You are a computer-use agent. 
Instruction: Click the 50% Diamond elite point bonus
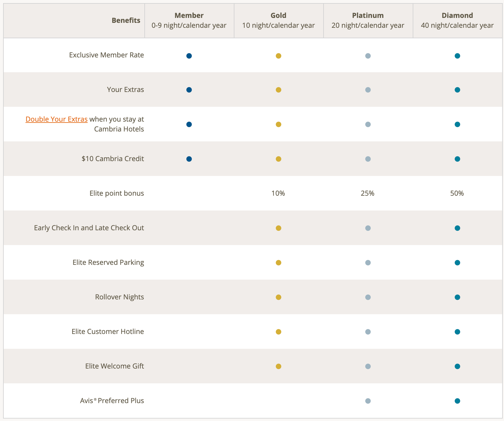point(457,194)
